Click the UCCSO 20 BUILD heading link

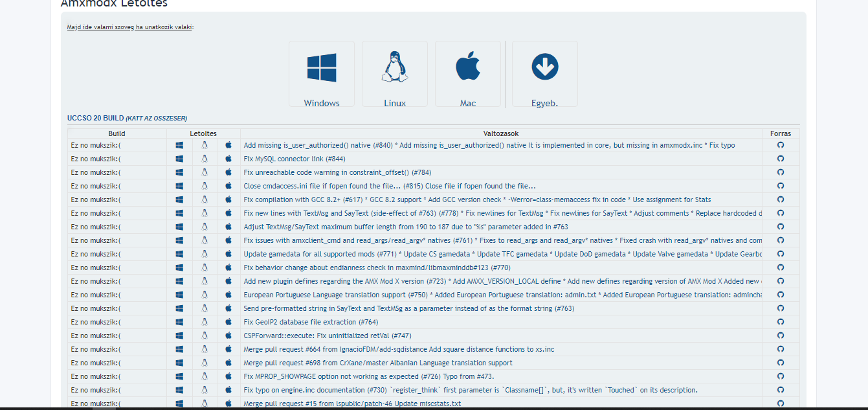[127, 119]
